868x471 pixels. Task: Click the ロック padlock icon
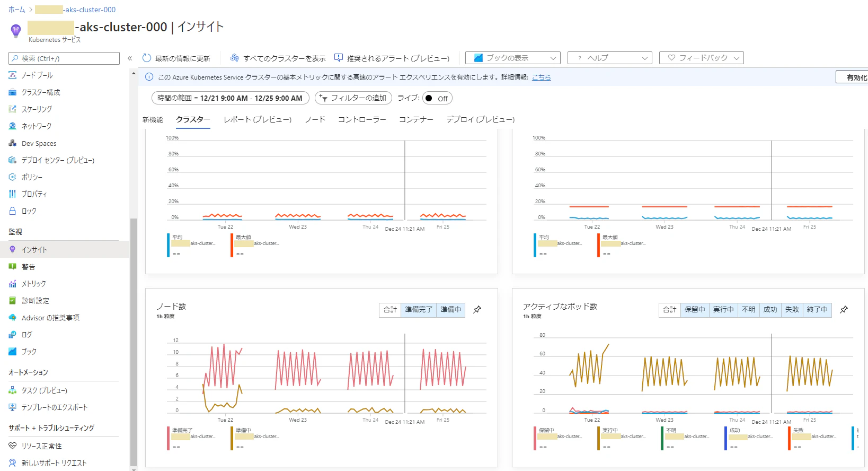13,211
